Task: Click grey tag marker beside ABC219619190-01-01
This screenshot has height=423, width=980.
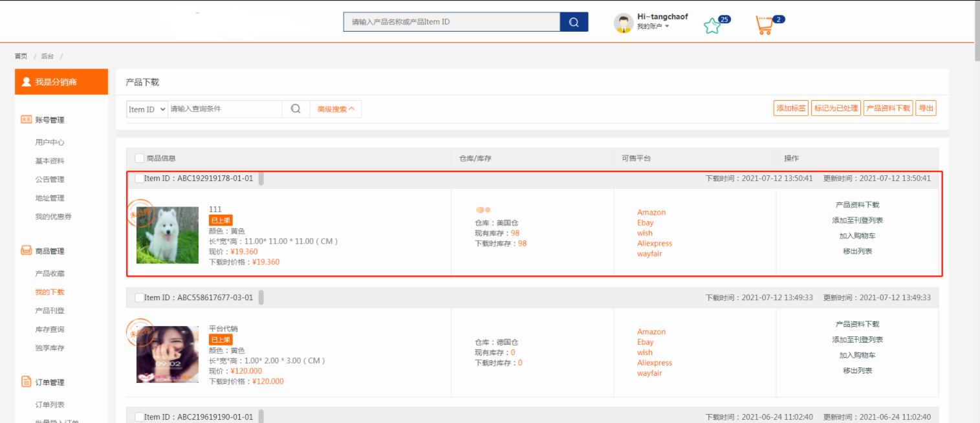Action: pos(261,417)
